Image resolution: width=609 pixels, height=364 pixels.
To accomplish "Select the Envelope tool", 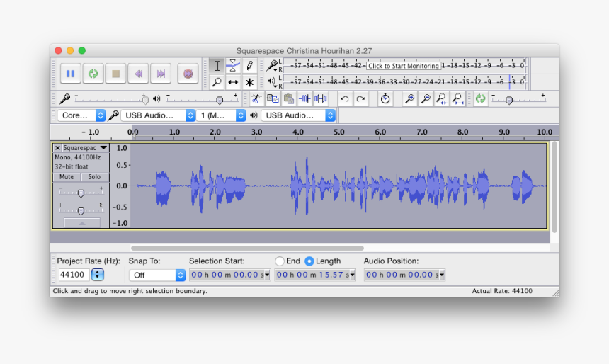I will (233, 66).
